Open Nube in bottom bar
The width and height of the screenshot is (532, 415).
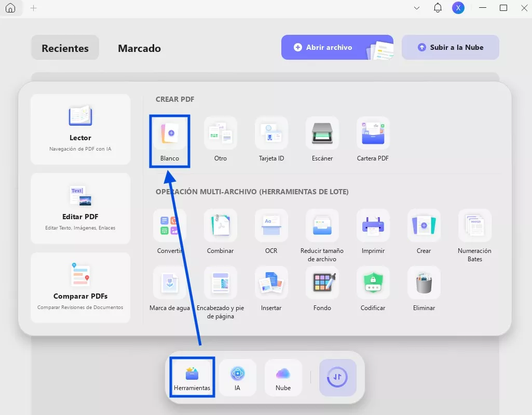click(x=283, y=377)
